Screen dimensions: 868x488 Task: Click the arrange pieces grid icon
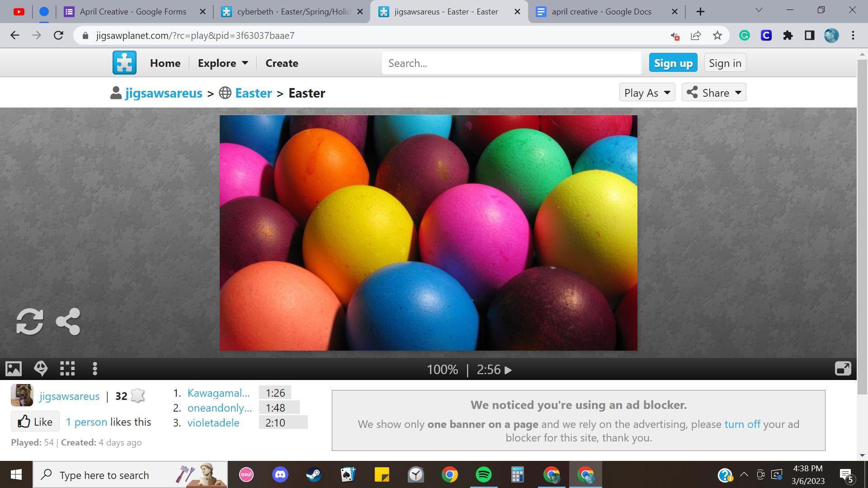pos(67,369)
